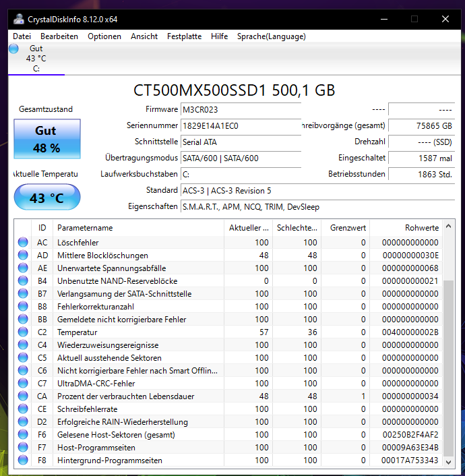Click the CrystalDiskInfo app icon in title bar
Screen dimensions: 465x476
click(19, 19)
